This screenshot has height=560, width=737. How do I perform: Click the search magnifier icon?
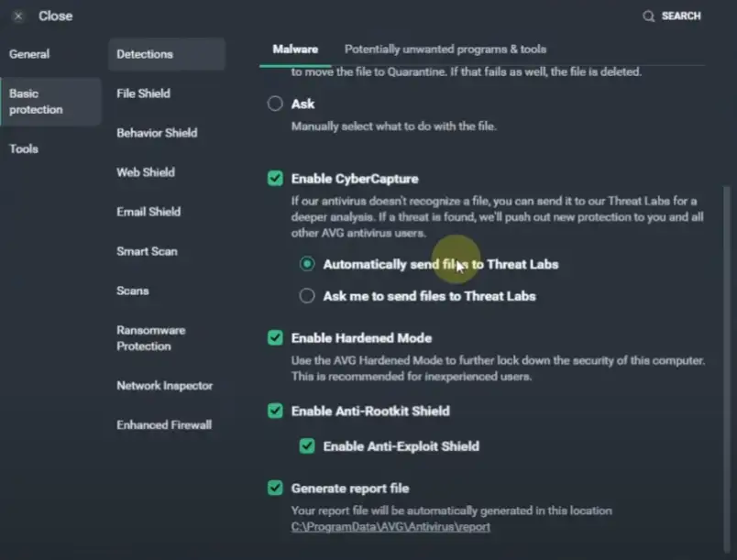click(649, 16)
